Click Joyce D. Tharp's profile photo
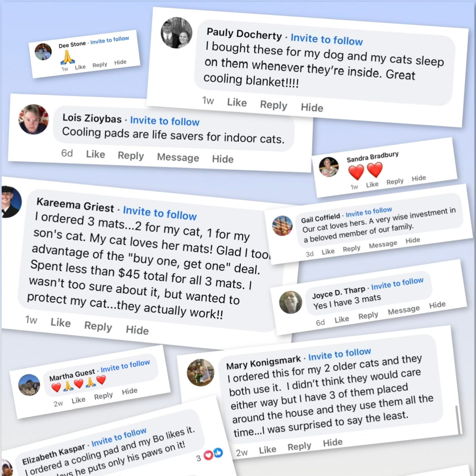The width and height of the screenshot is (476, 476). click(291, 302)
